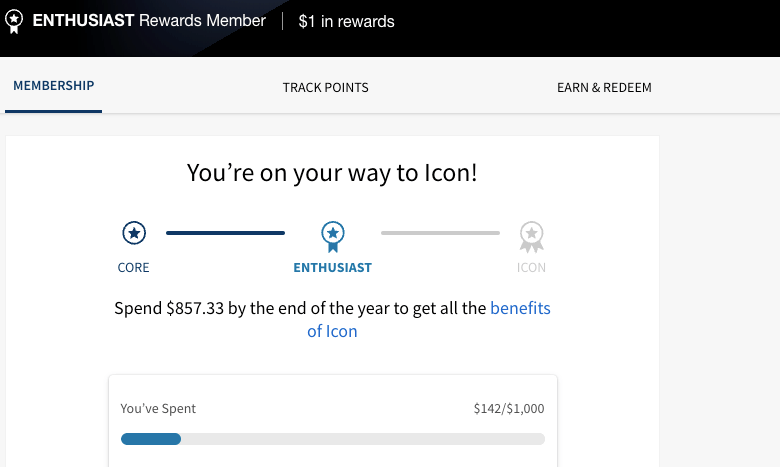The width and height of the screenshot is (780, 467).
Task: Click the Enthusiast to Icon grey line
Action: (440, 233)
